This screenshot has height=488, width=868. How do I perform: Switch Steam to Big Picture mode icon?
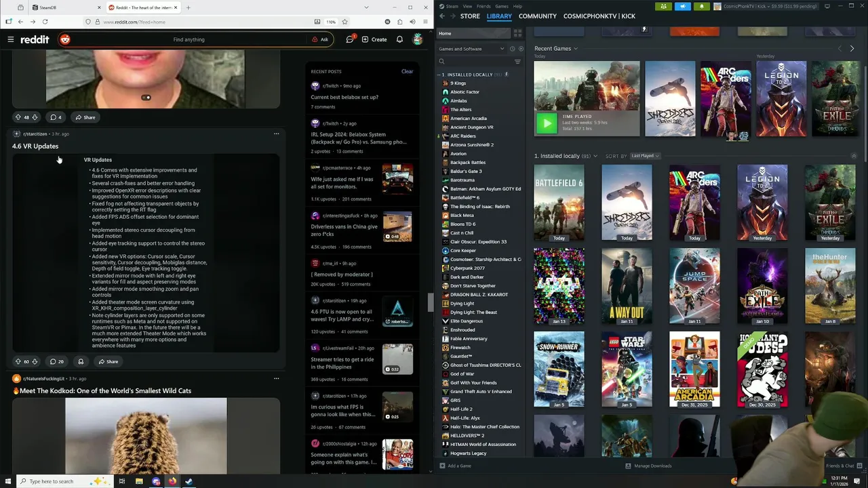[x=827, y=6]
